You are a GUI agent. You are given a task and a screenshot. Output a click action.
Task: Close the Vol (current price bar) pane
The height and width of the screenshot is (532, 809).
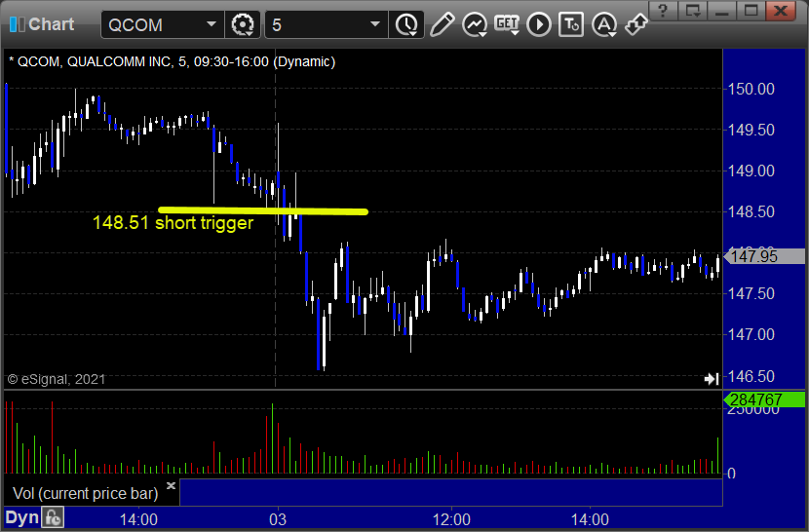point(171,485)
